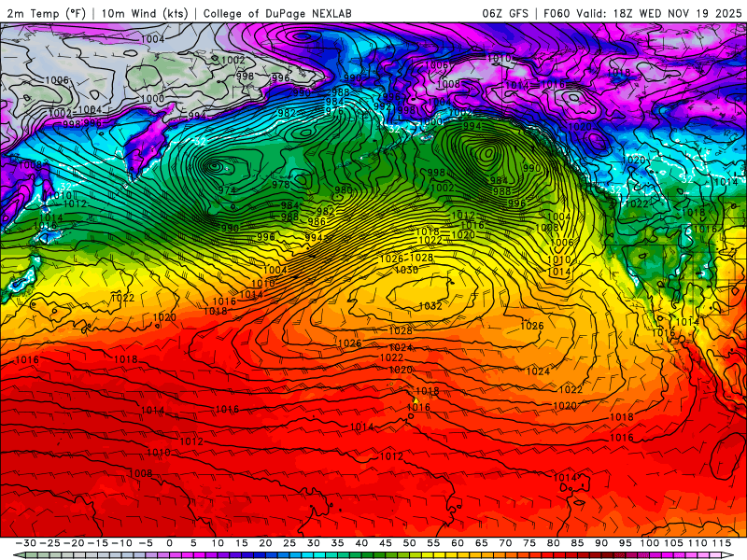
Task: Select the 980 isobar label
Action: point(344,190)
